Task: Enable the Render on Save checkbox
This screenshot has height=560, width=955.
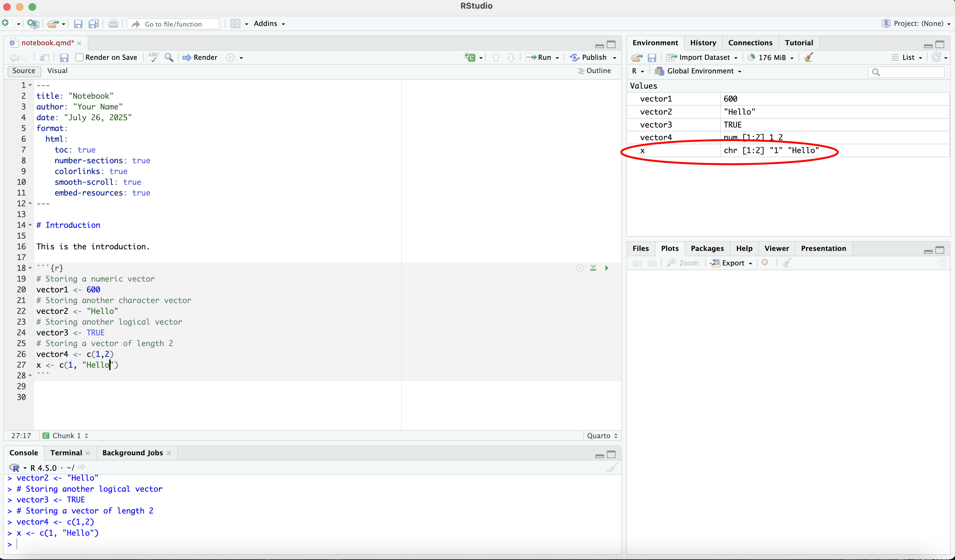Action: (x=79, y=57)
